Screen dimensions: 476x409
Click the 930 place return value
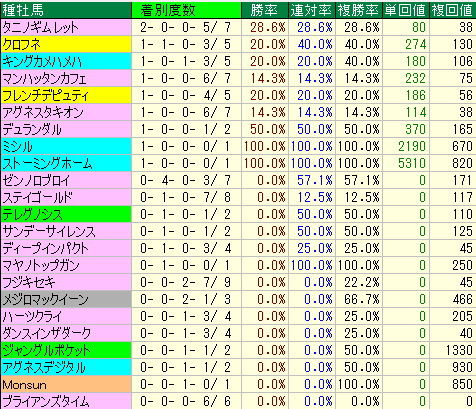click(x=462, y=367)
